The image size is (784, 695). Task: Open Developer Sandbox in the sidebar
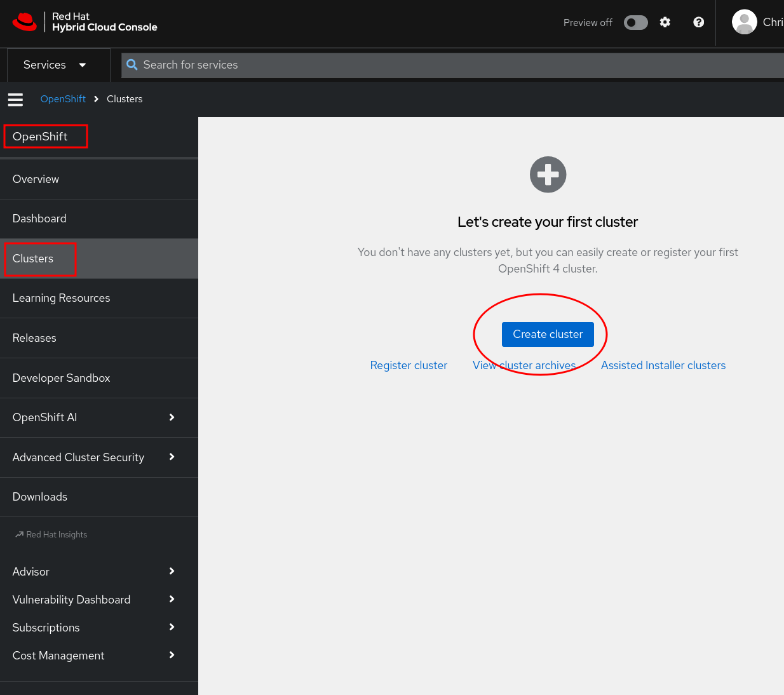tap(99, 378)
